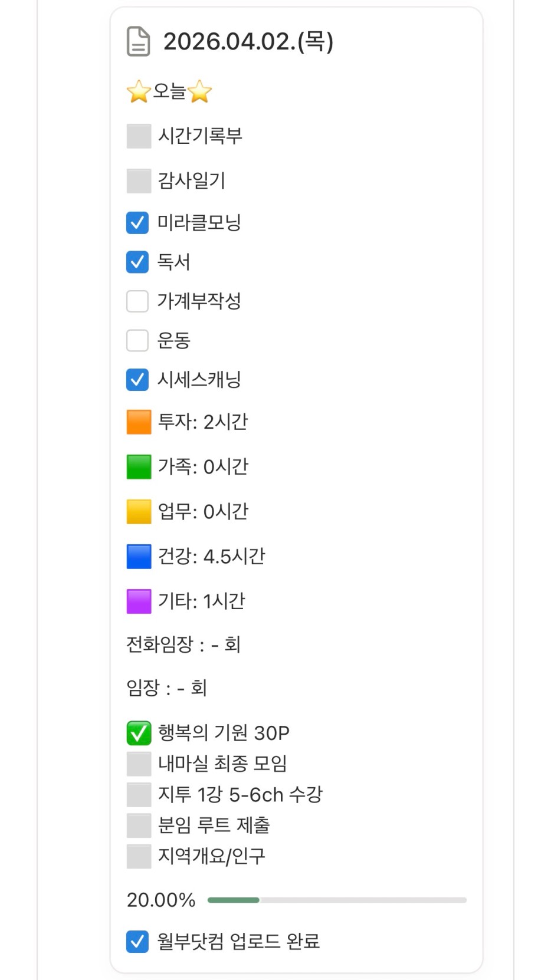Screen dimensions: 551x980
Task: Click the gray square beside 내마실 최종 모임
Action: pyautogui.click(x=139, y=764)
